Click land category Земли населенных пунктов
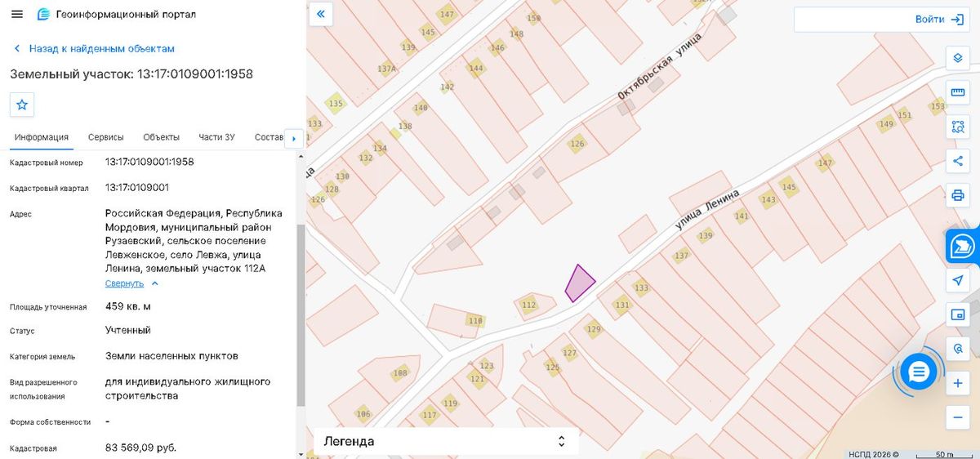Screen dimensions: 980x459 pyautogui.click(x=171, y=356)
